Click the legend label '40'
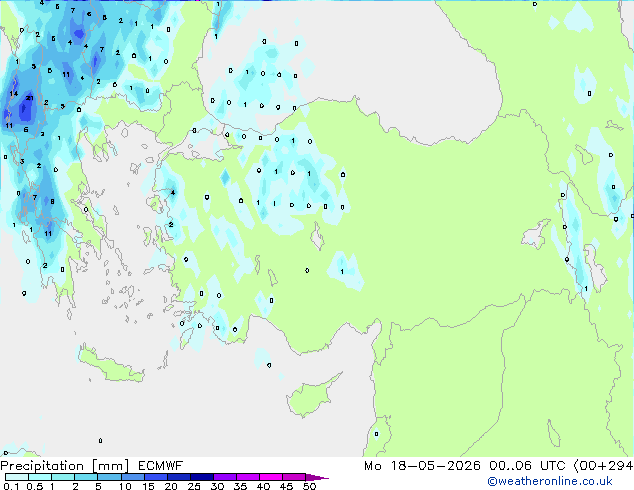 pos(263,486)
